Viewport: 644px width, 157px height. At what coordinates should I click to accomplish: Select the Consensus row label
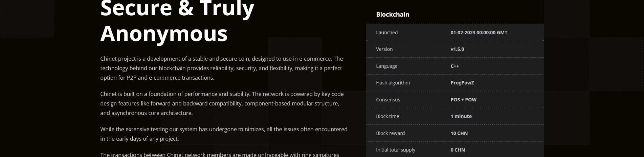coord(388,100)
